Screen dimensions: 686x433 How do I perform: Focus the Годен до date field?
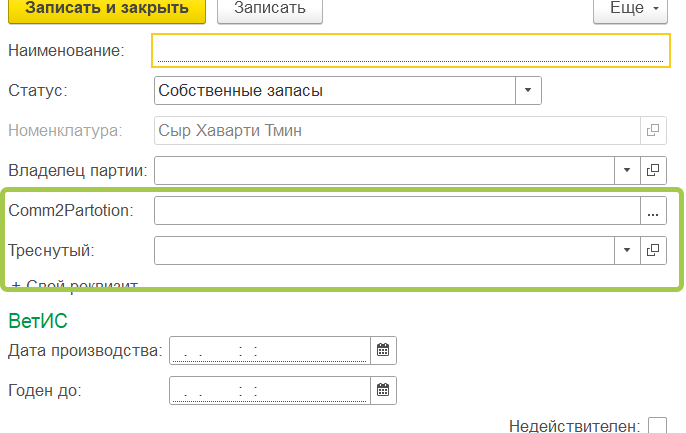click(x=270, y=390)
